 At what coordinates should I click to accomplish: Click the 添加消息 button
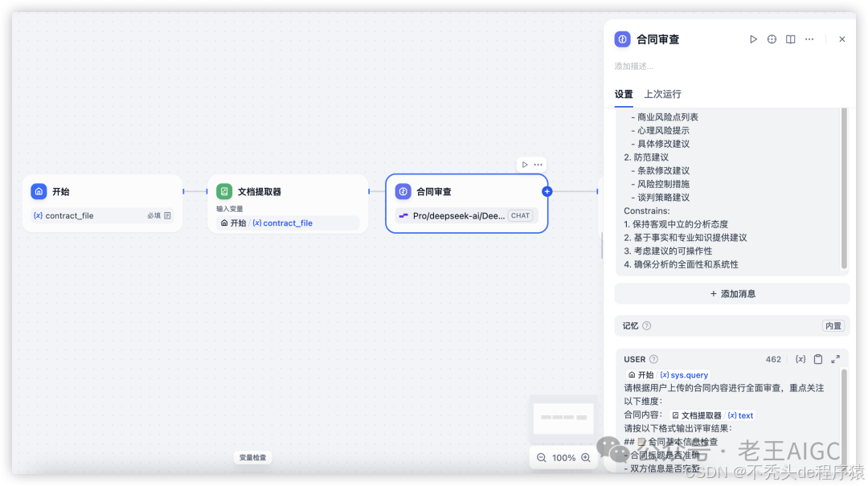click(731, 293)
